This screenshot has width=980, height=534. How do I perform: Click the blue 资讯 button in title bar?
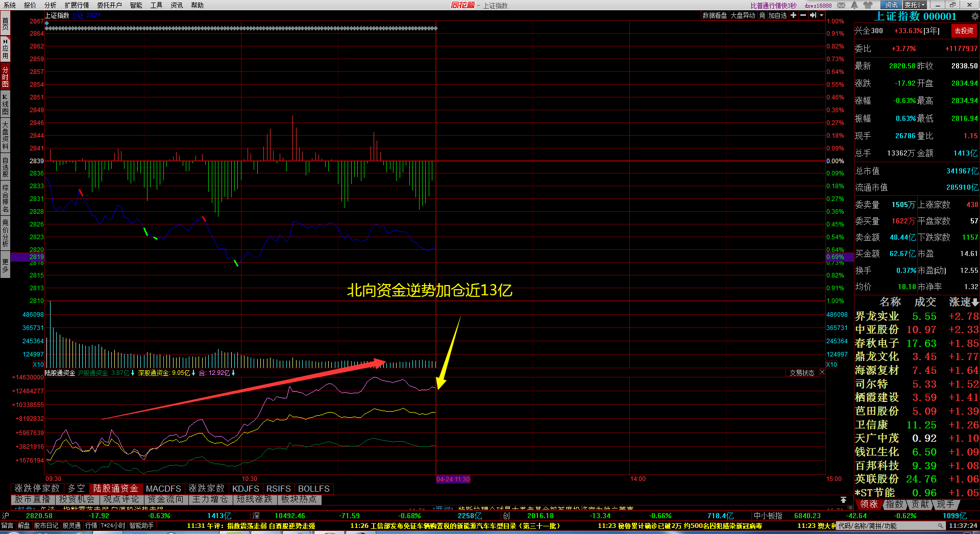coord(891,5)
